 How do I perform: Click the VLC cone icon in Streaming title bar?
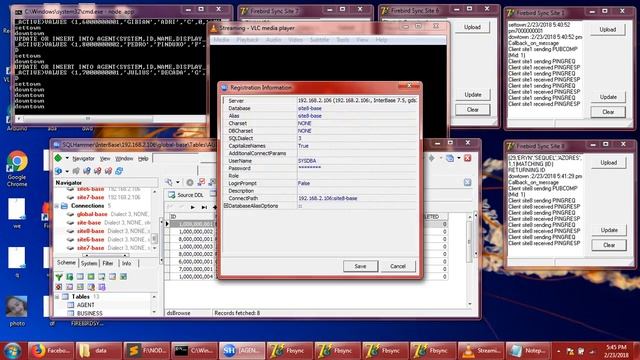click(213, 28)
